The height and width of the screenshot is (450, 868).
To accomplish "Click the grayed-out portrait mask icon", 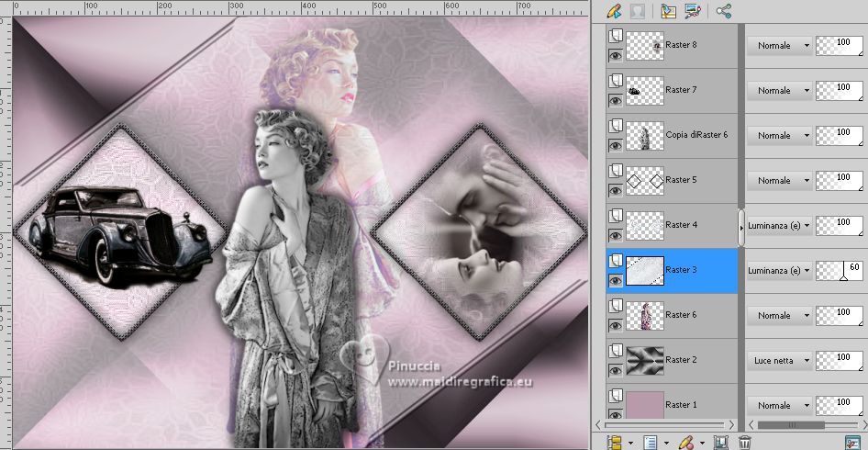I will pyautogui.click(x=638, y=11).
